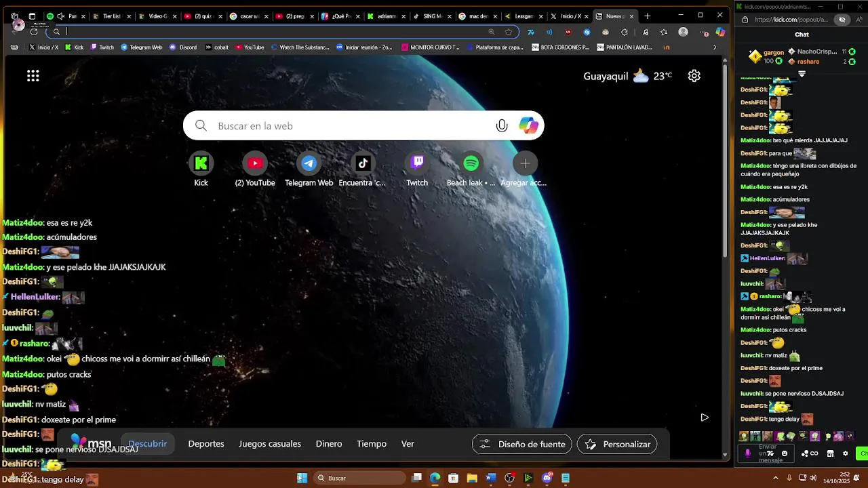Open the taskbar volume control
Image resolution: width=868 pixels, height=488 pixels.
coord(814,478)
